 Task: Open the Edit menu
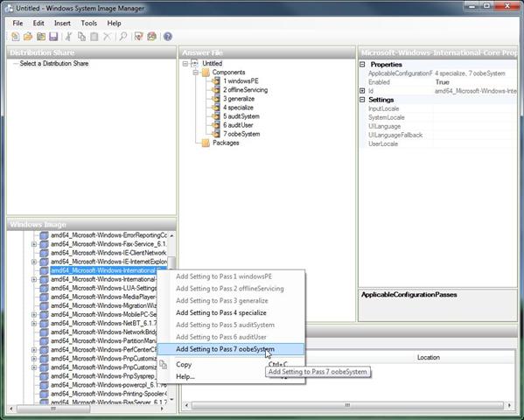pos(38,23)
